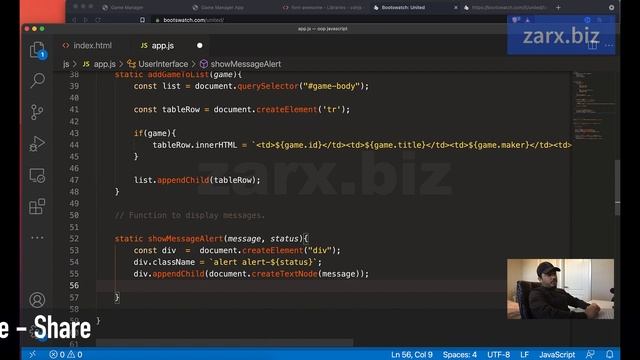The height and width of the screenshot is (360, 640).
Task: Change language mode JavaScript
Action: 557,354
